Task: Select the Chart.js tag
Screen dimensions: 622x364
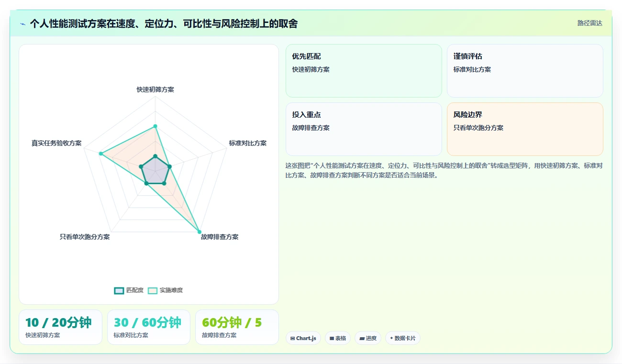Action: click(x=303, y=338)
